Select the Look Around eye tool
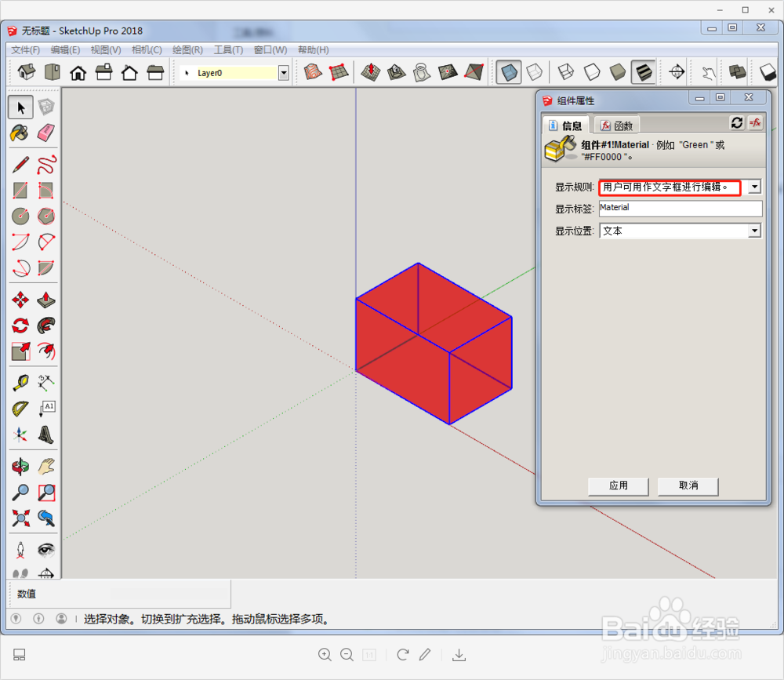 tap(46, 550)
